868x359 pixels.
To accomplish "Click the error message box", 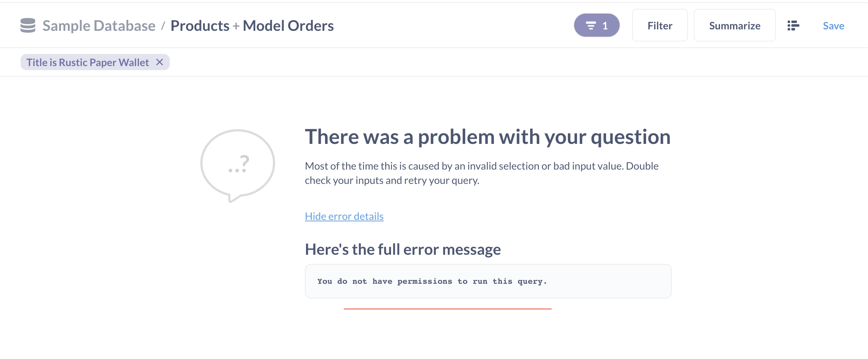I will pos(488,281).
